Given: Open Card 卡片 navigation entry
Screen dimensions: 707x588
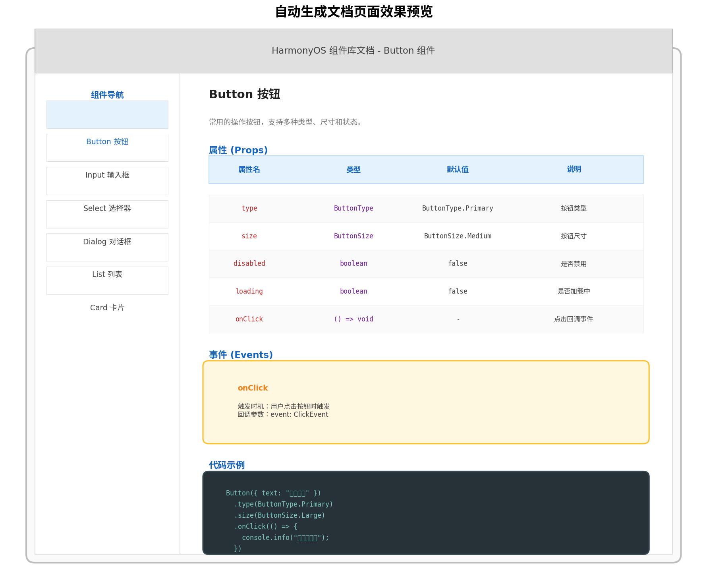Looking at the screenshot, I should point(107,308).
